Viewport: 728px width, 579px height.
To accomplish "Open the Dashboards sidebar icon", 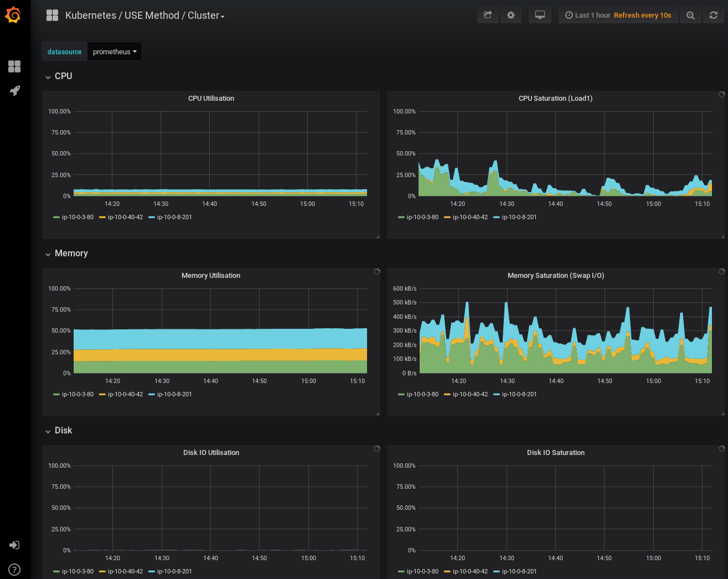I will tap(14, 66).
